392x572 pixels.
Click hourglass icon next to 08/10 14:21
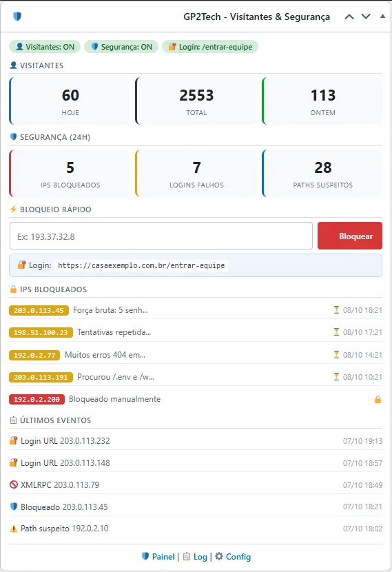(x=336, y=354)
